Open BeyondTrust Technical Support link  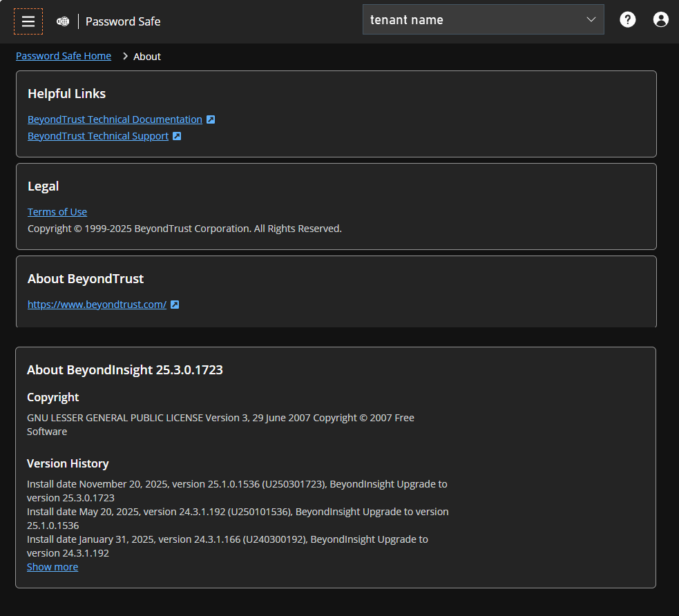[98, 136]
